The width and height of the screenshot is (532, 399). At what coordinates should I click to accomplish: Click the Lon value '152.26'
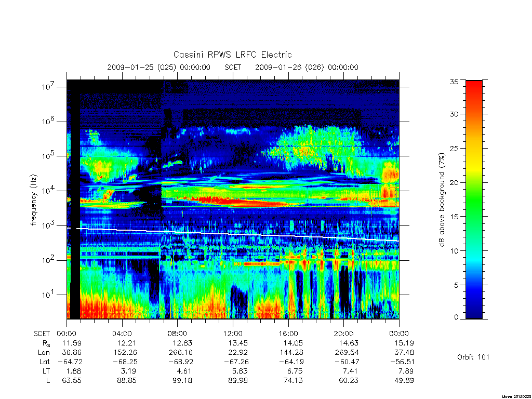tap(125, 352)
